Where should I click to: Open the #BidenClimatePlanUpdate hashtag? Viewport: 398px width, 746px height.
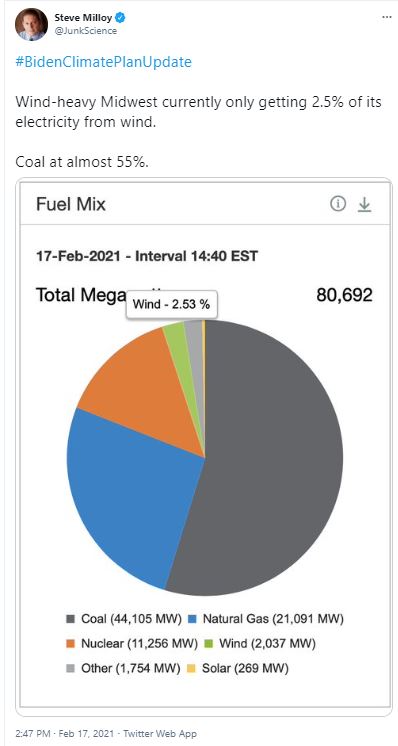(x=103, y=62)
